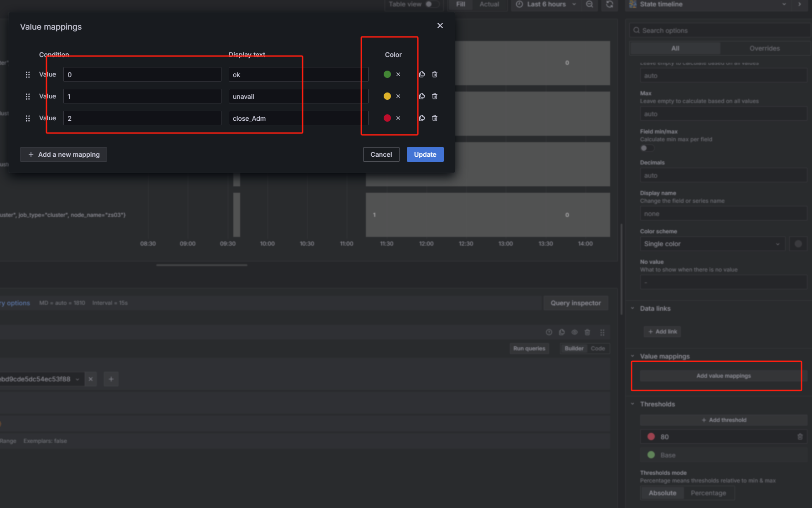The width and height of the screenshot is (812, 508).
Task: Duplicate the 'close_Adm' value mapping
Action: 422,118
